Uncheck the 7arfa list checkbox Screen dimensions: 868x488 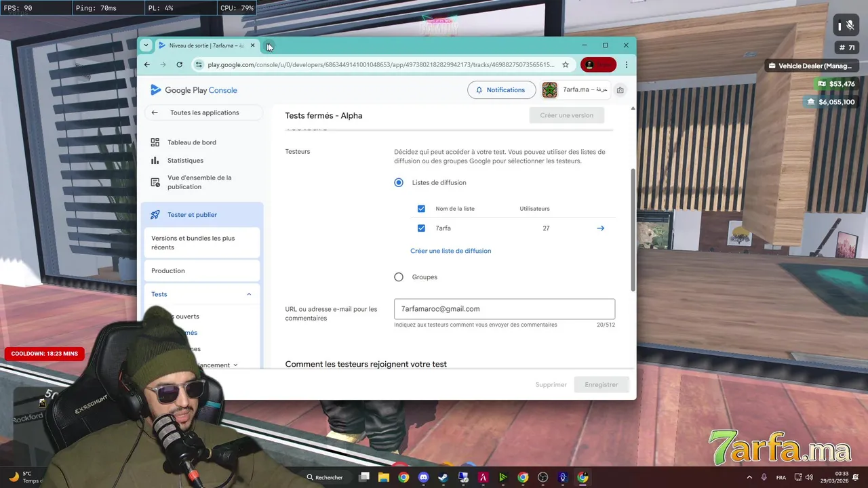(x=421, y=228)
